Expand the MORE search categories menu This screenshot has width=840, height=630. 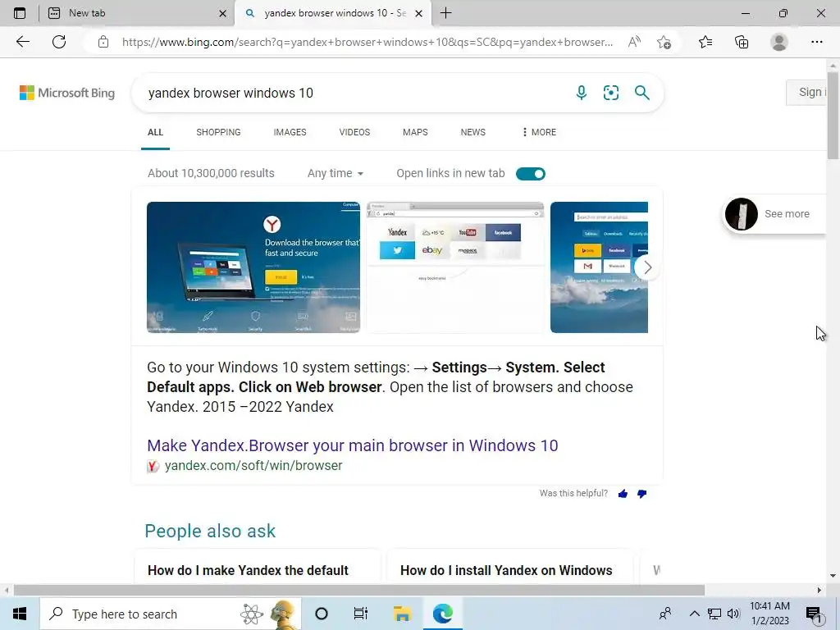click(x=539, y=132)
